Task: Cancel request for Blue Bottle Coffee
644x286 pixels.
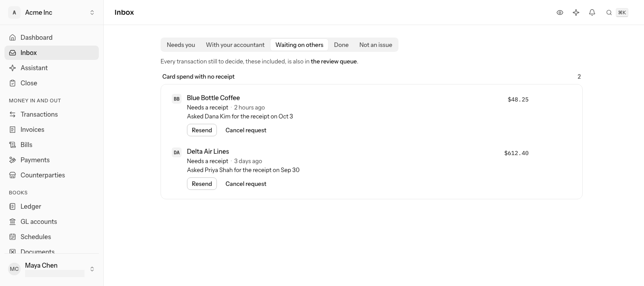Action: point(246,130)
